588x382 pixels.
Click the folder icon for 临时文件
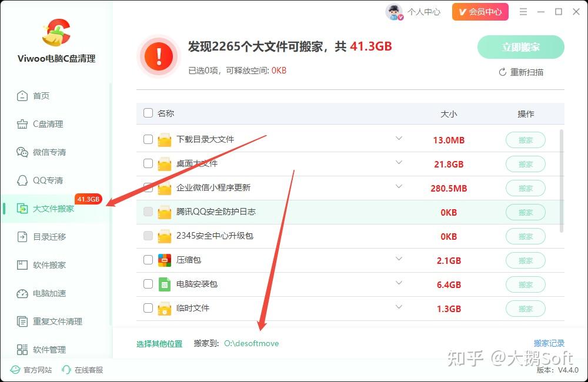coord(165,309)
